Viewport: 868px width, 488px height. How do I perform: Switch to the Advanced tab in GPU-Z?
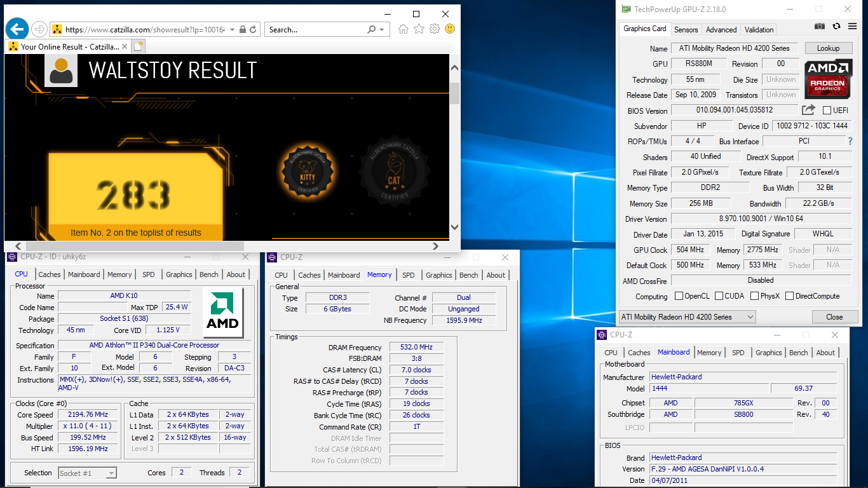point(721,29)
